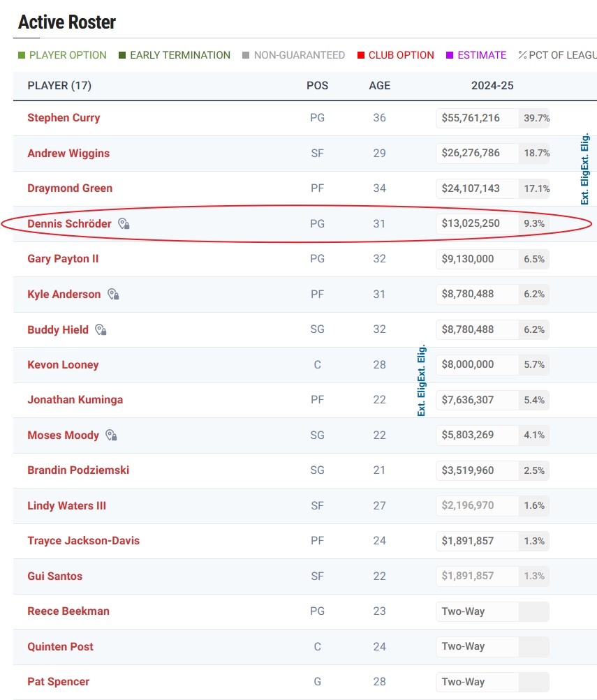Go to Draymond Green's profile
597x700 pixels.
(x=70, y=188)
